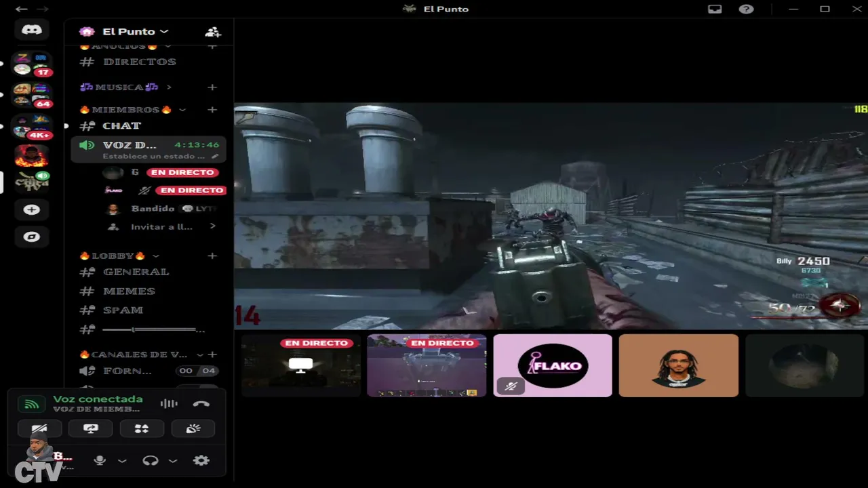Open the first EN DIRECTO stream thumbnail
This screenshot has height=488, width=868.
[x=301, y=365]
